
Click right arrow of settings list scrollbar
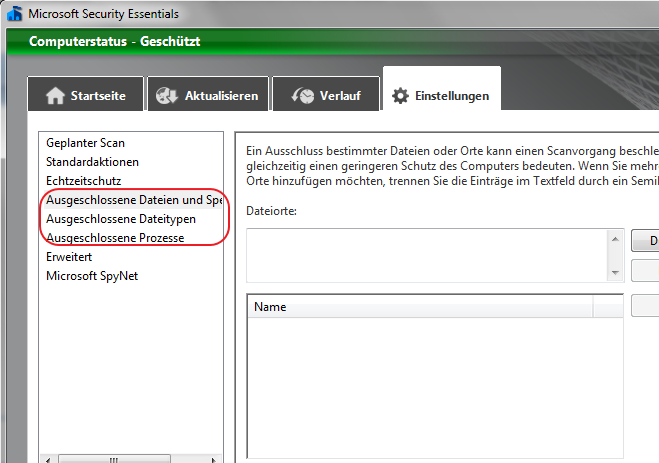tap(214, 459)
